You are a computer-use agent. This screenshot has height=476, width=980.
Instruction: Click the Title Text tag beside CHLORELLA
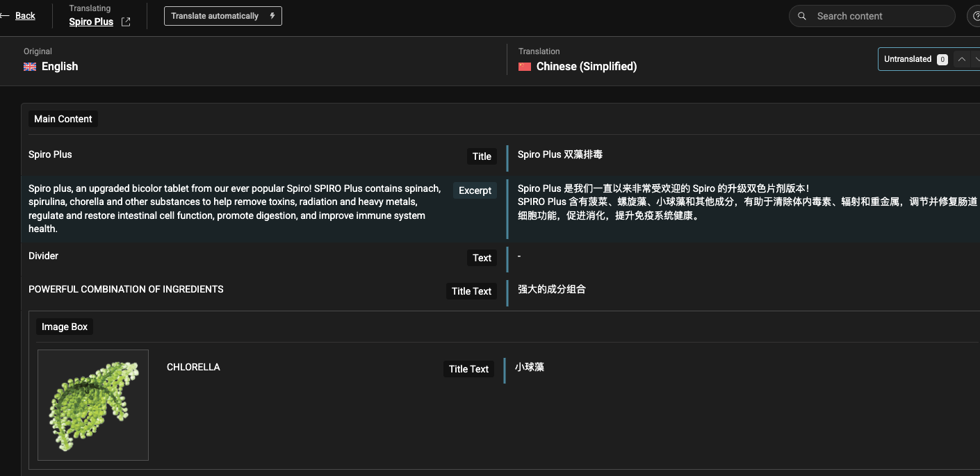tap(468, 369)
